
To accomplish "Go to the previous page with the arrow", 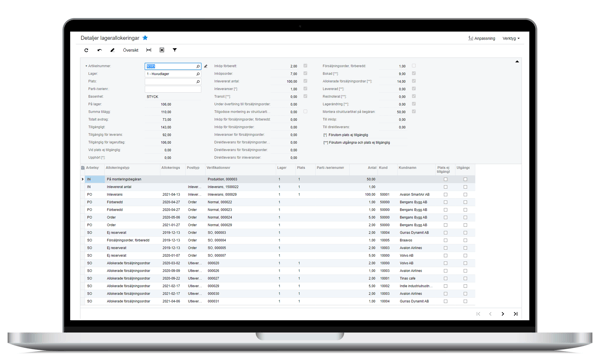I will coord(490,314).
